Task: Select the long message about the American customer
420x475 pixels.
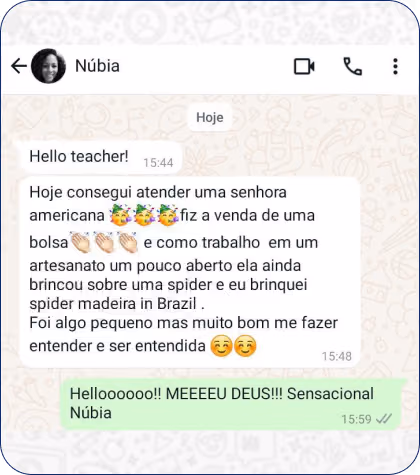Action: (x=190, y=272)
